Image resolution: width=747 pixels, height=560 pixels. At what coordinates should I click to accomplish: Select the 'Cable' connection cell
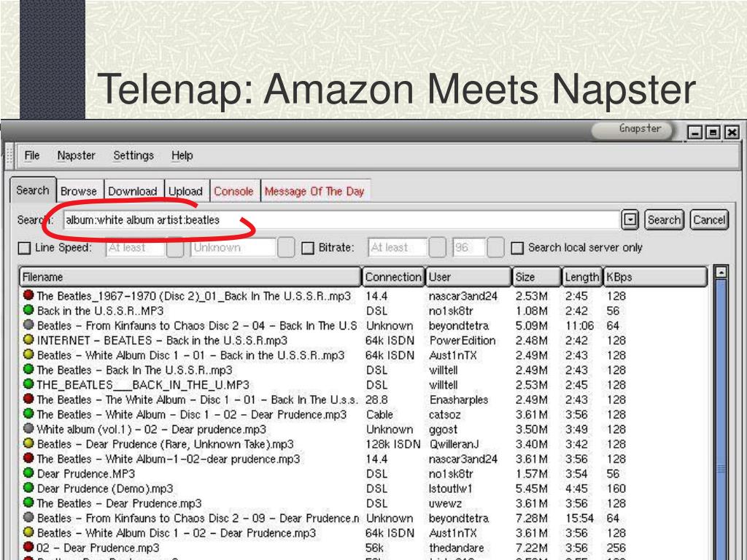(379, 415)
